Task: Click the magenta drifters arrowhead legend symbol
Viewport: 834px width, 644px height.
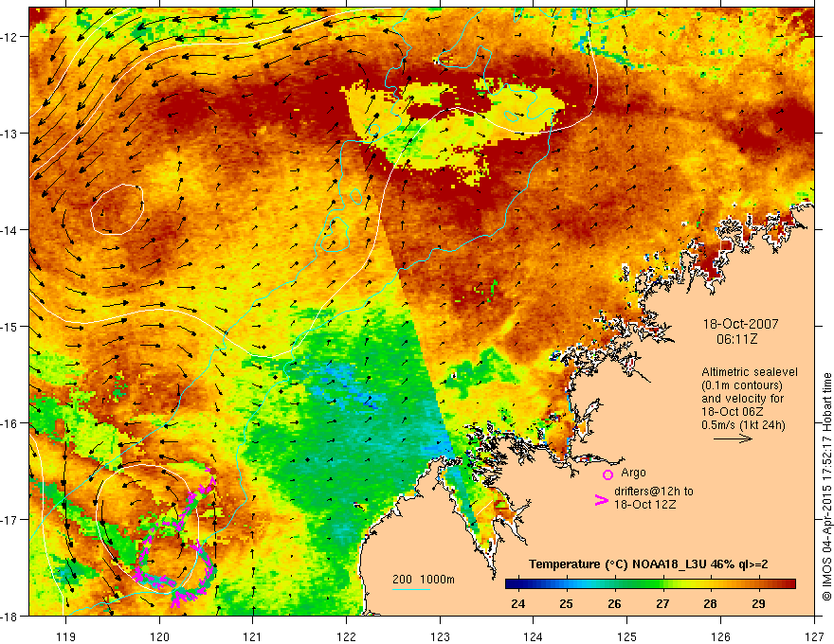Action: click(601, 499)
